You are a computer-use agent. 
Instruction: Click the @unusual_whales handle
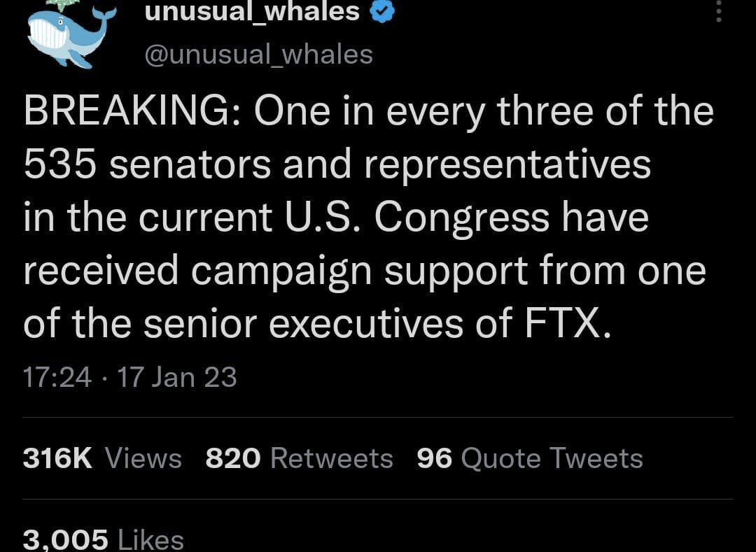point(258,54)
